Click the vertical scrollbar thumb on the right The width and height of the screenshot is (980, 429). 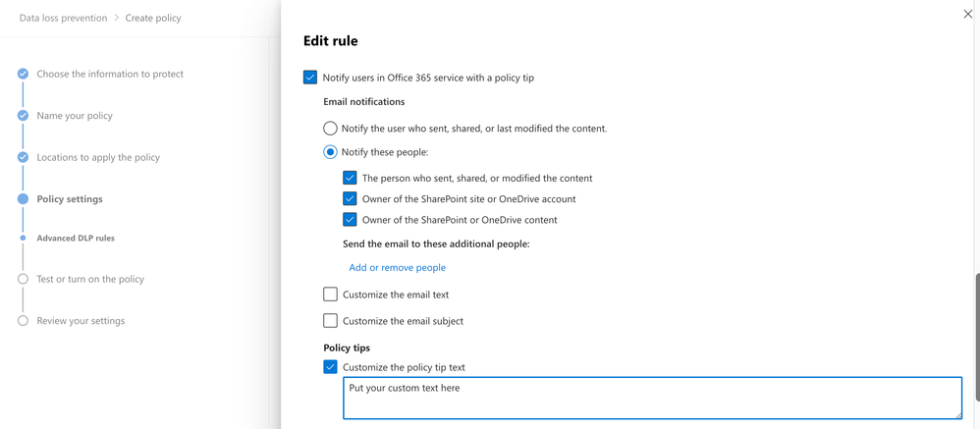pyautogui.click(x=976, y=334)
